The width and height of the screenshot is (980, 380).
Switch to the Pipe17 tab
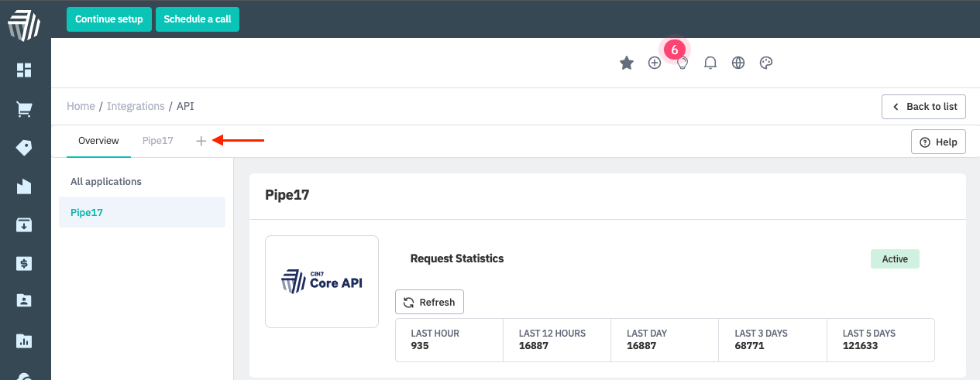click(x=158, y=141)
